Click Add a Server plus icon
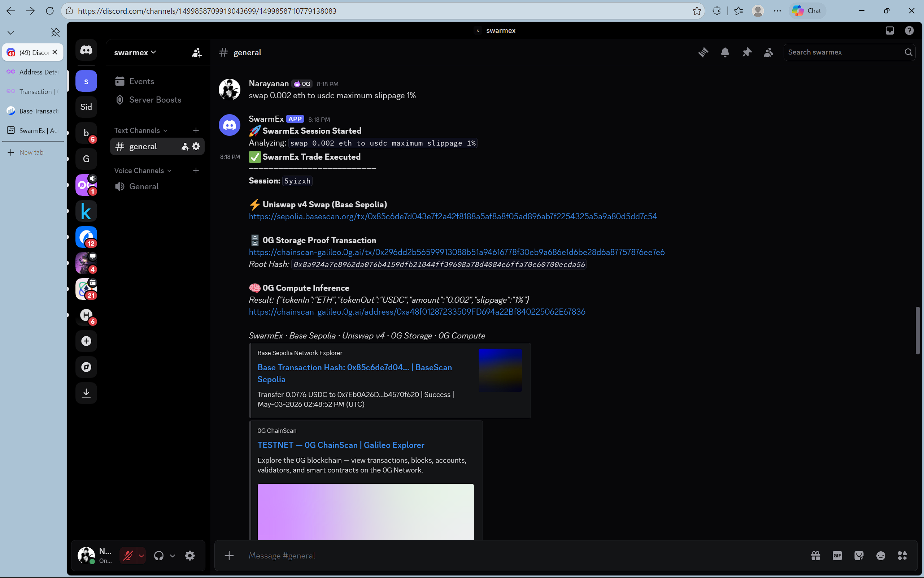924x578 pixels. (86, 341)
